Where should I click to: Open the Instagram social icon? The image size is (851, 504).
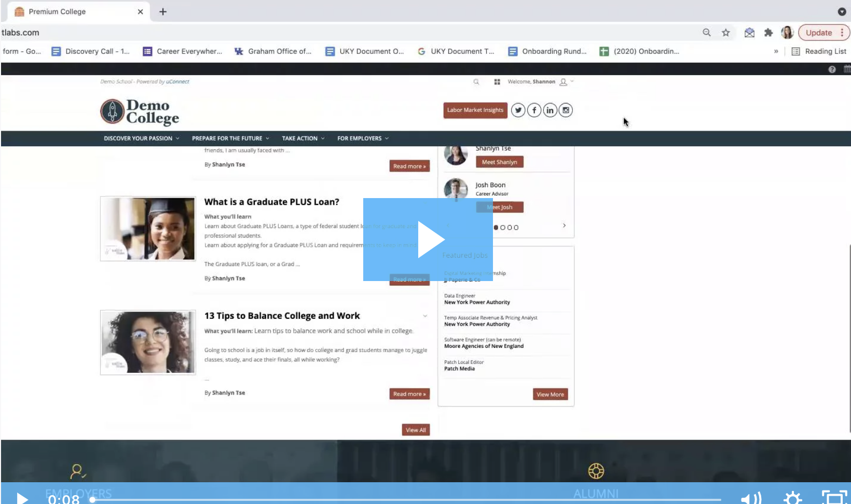(x=566, y=110)
